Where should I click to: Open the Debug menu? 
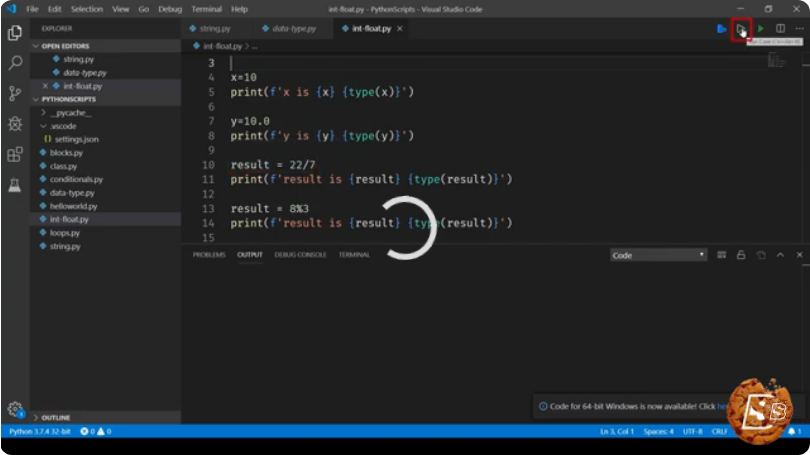[x=170, y=9]
